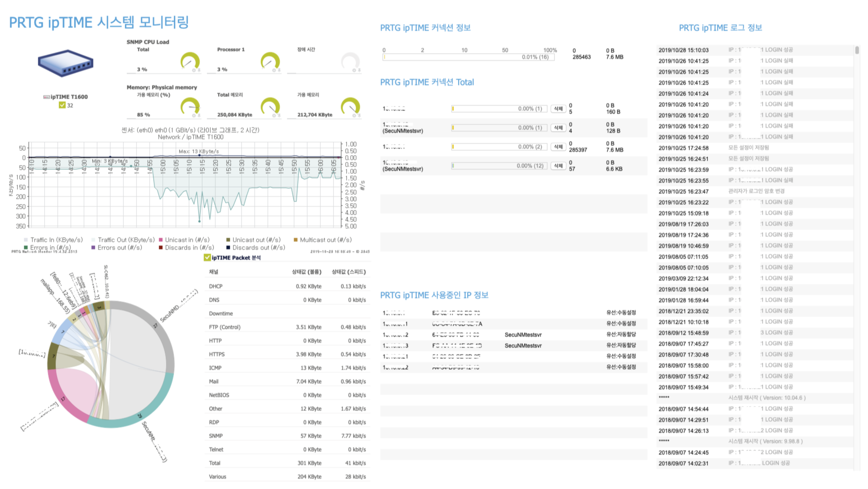
Task: Open the Processor 1 gauge
Action: (270, 61)
